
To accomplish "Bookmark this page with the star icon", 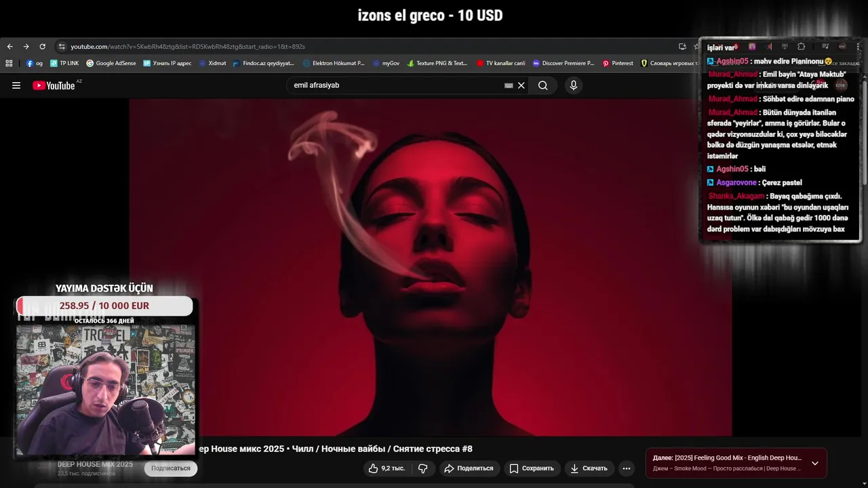I will pos(696,47).
